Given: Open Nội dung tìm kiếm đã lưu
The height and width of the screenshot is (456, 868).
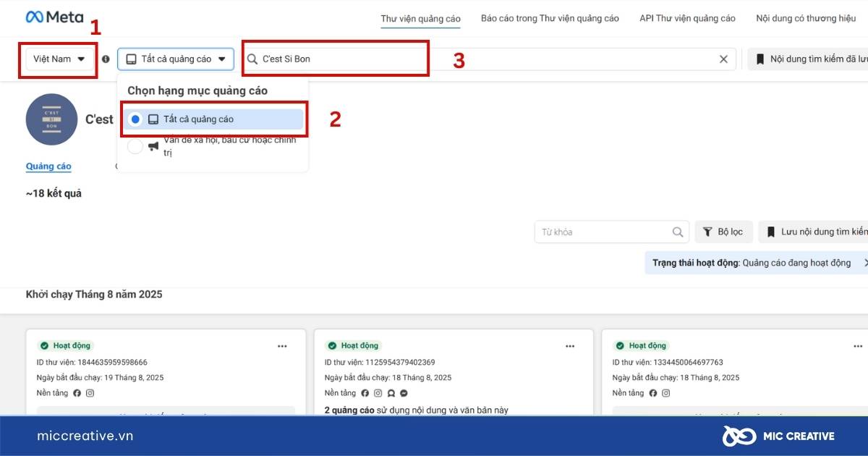Looking at the screenshot, I should pos(808,59).
